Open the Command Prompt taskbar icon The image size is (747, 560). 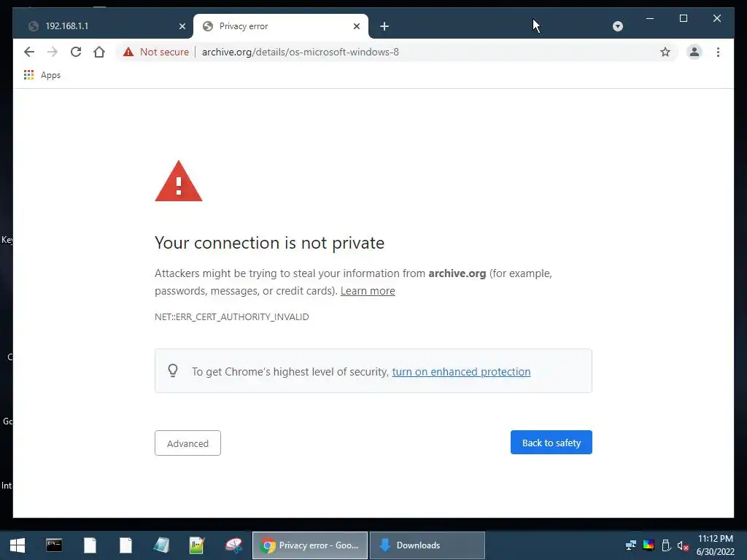point(54,545)
